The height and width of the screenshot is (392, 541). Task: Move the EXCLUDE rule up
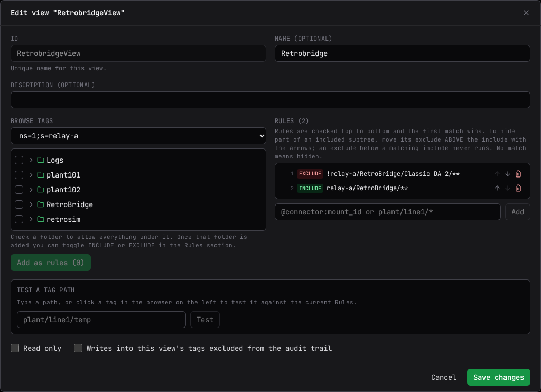(x=497, y=174)
